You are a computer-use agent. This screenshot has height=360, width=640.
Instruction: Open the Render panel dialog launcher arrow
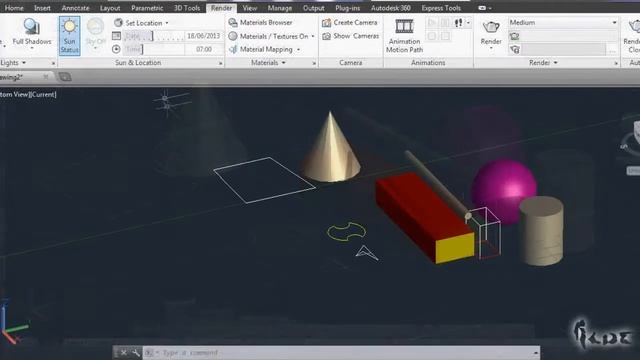(616, 63)
